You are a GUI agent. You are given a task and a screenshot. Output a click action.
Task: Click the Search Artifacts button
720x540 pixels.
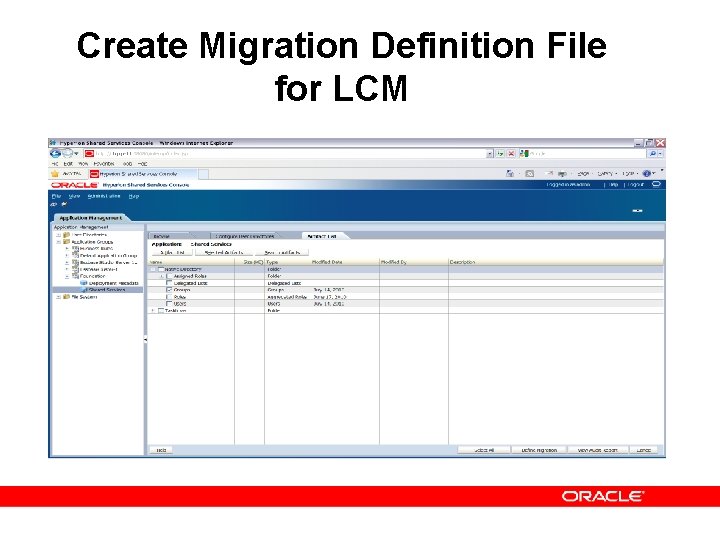tap(282, 253)
